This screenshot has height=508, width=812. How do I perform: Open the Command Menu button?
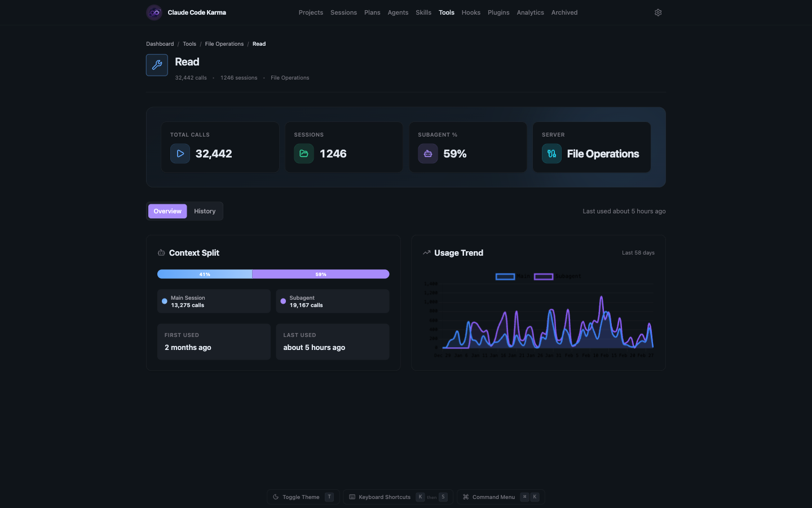click(501, 497)
